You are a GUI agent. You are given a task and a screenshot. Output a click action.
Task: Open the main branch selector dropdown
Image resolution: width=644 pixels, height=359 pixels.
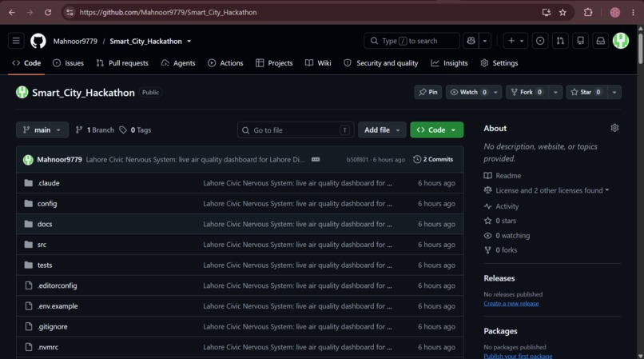pos(42,130)
